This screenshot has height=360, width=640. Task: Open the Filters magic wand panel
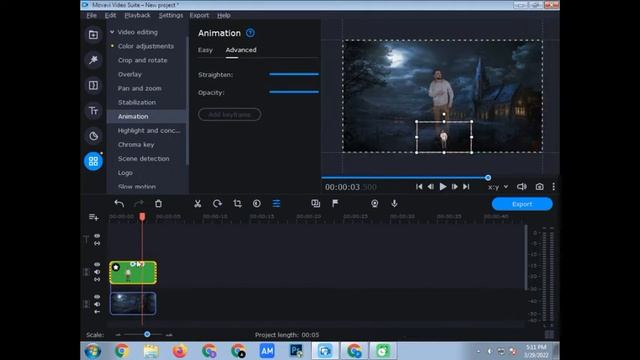(93, 60)
